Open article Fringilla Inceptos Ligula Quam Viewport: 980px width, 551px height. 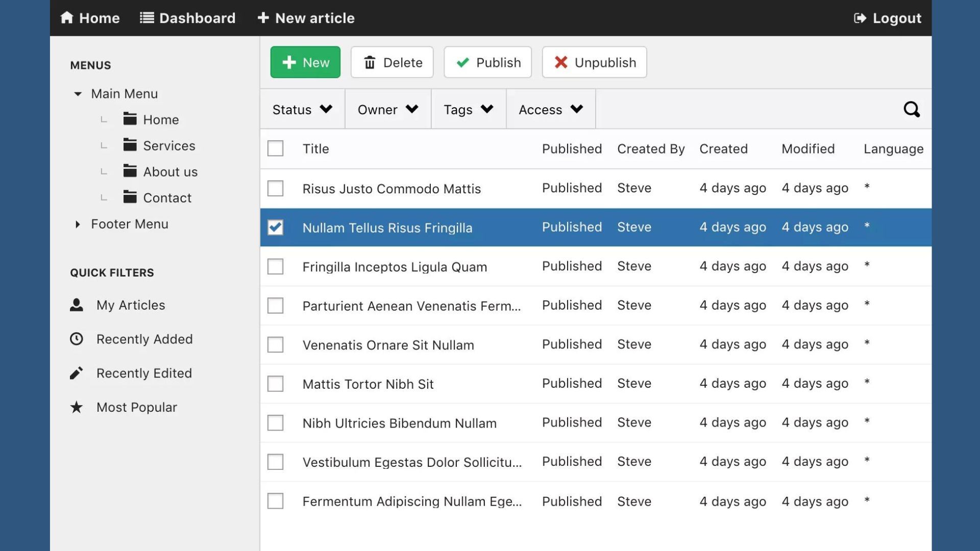pyautogui.click(x=395, y=267)
